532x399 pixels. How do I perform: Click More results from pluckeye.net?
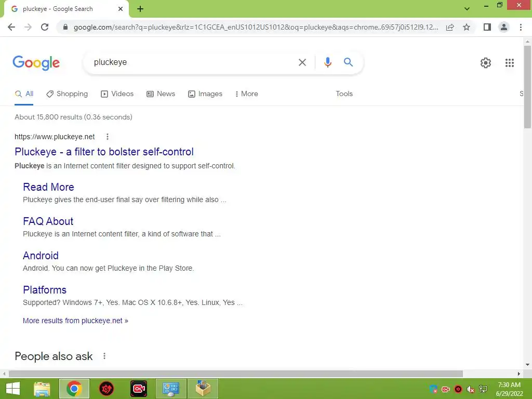tap(75, 321)
